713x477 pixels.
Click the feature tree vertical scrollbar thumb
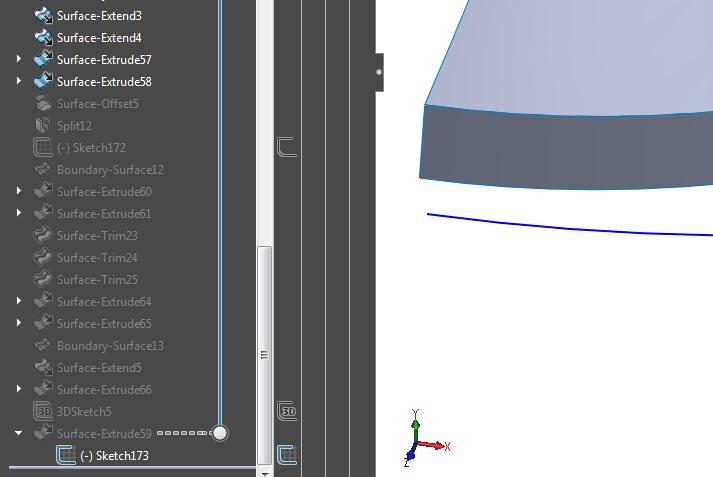pyautogui.click(x=265, y=355)
